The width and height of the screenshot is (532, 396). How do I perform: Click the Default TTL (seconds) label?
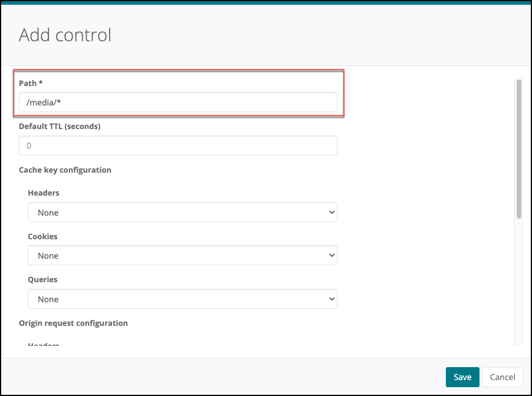click(x=60, y=126)
